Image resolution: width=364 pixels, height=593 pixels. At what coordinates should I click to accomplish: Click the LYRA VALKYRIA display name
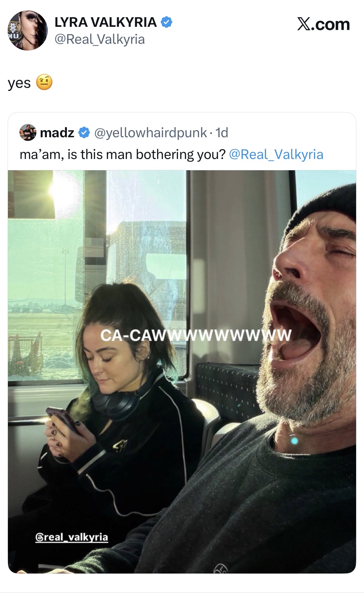click(106, 22)
